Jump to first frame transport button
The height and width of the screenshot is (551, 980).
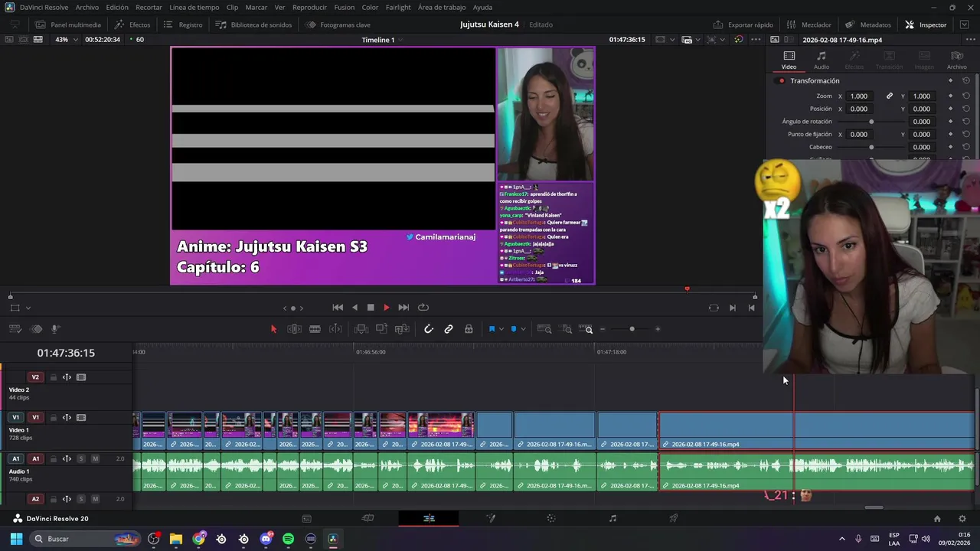pos(338,308)
